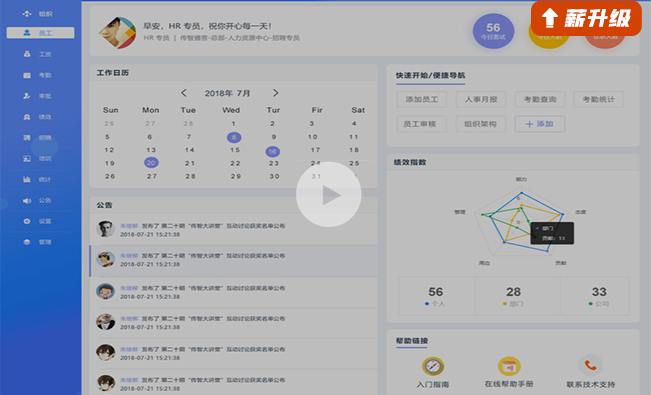Click the 联系技术支持 phone icon
The width and height of the screenshot is (651, 395).
590,366
